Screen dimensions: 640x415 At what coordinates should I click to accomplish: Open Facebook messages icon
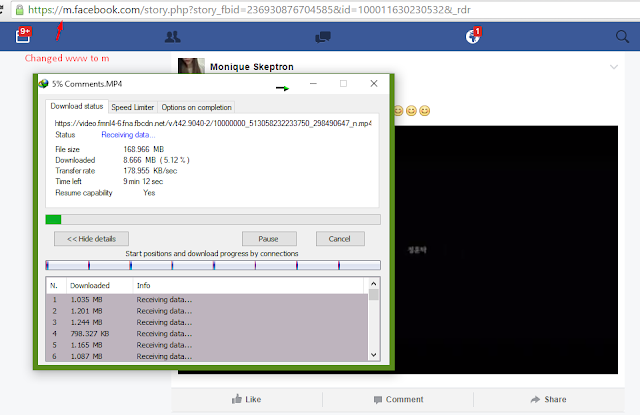[323, 38]
